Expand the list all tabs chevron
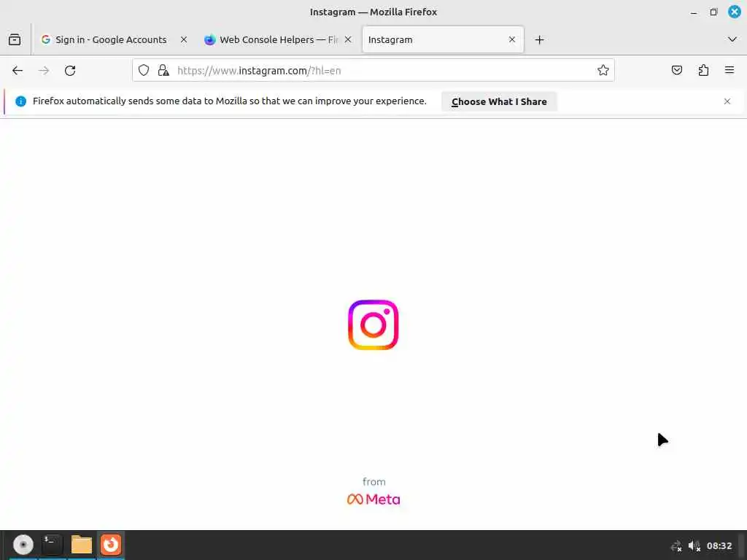The image size is (747, 560). point(732,39)
